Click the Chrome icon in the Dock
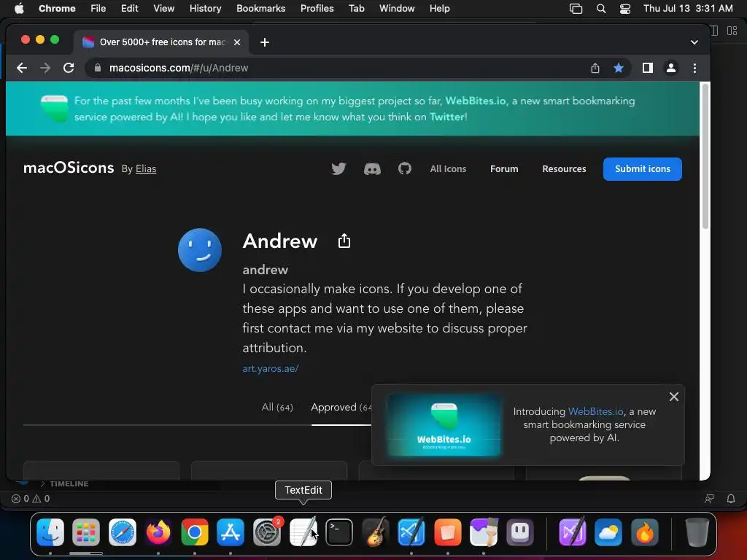 (194, 532)
